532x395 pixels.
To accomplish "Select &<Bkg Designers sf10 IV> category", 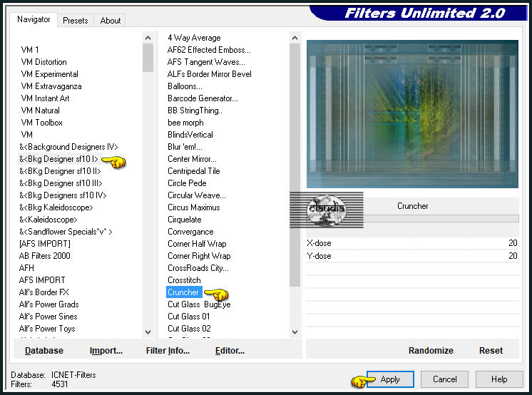I will click(63, 195).
